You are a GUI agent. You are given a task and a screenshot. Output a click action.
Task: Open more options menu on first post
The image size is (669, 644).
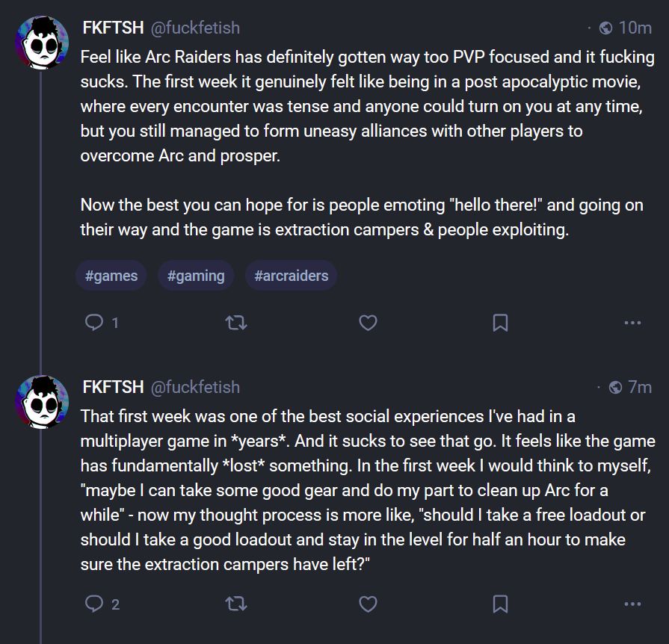tap(632, 323)
